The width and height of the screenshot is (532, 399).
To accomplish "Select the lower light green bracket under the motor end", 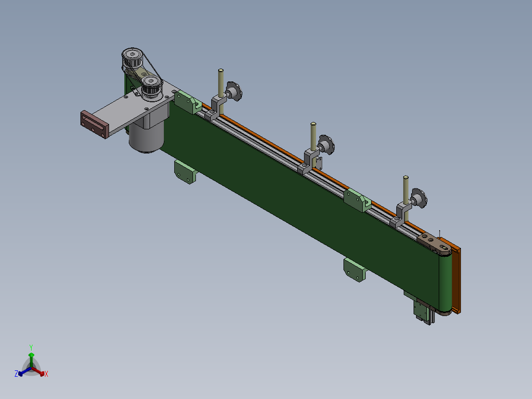I will tap(185, 172).
